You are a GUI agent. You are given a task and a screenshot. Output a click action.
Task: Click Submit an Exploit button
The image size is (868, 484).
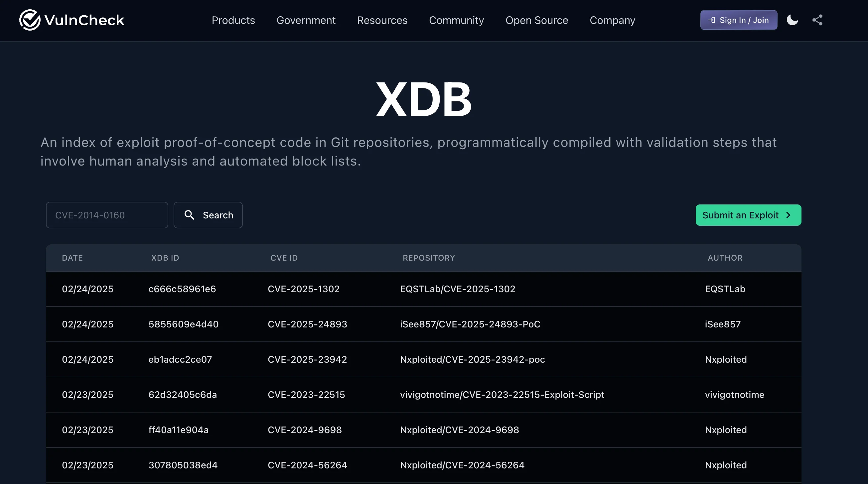coord(748,215)
